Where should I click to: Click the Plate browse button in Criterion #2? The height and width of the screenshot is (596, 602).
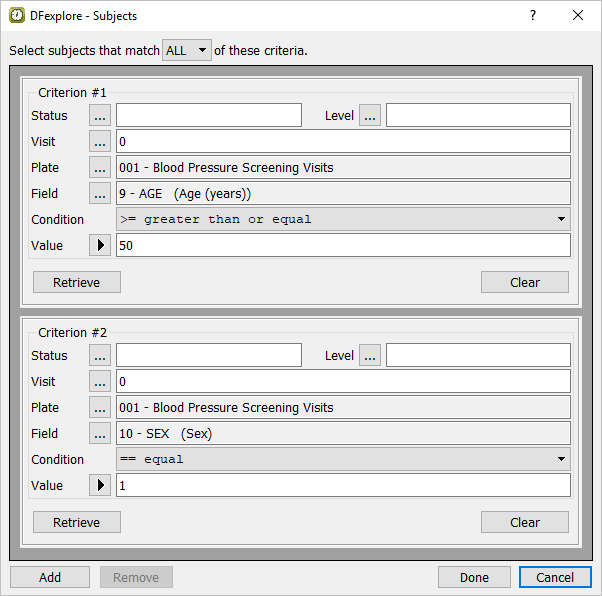pyautogui.click(x=100, y=408)
